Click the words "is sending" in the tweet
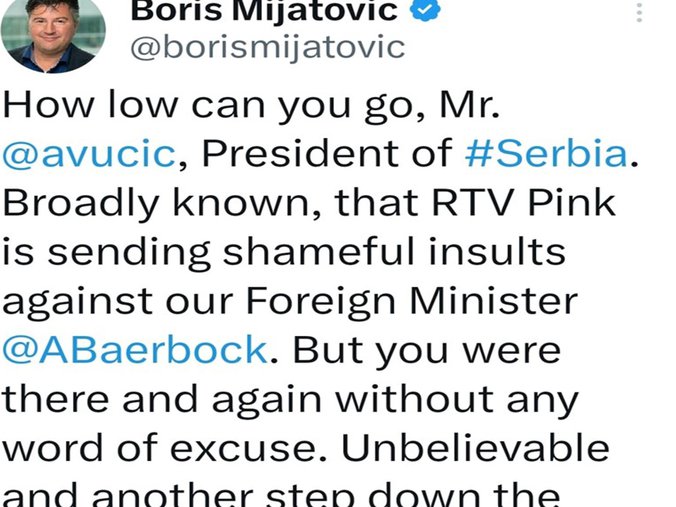676x507 pixels. [x=106, y=252]
